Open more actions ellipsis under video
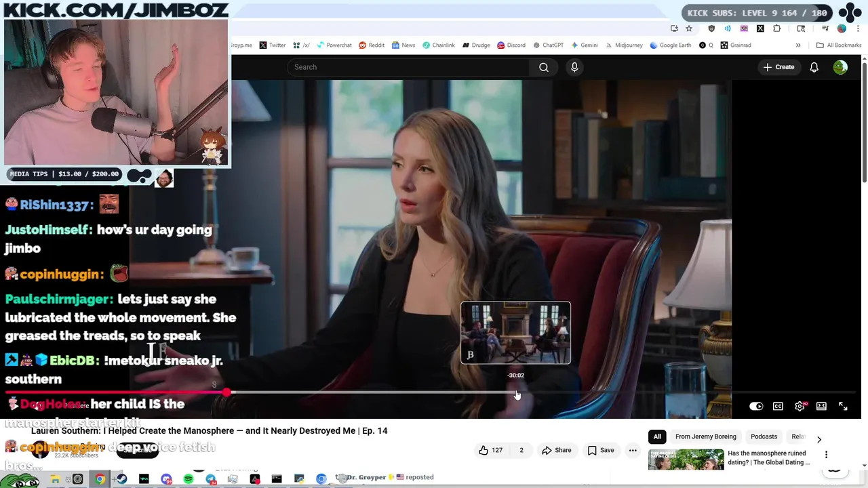 pyautogui.click(x=633, y=450)
